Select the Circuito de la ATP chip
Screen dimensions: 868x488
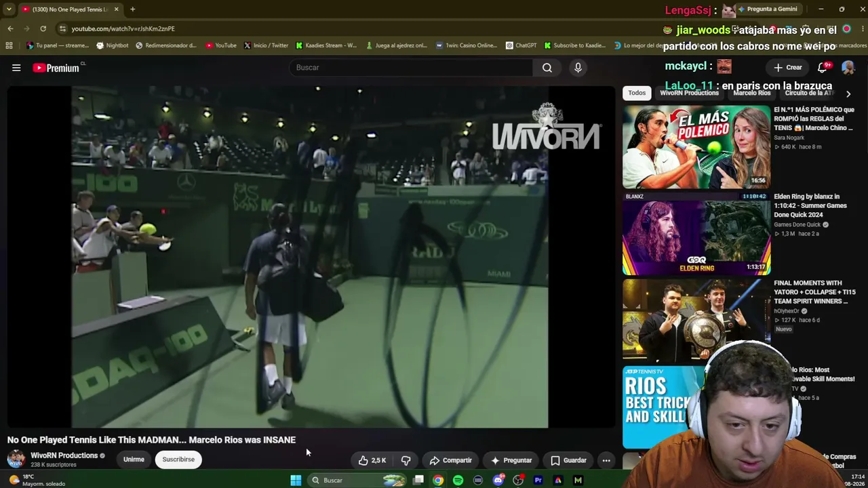pos(809,93)
